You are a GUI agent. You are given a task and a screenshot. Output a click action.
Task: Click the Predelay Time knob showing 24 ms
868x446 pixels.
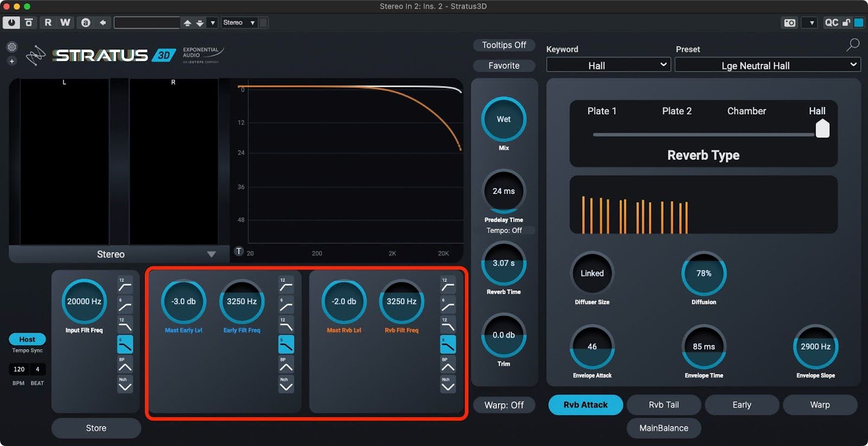503,191
